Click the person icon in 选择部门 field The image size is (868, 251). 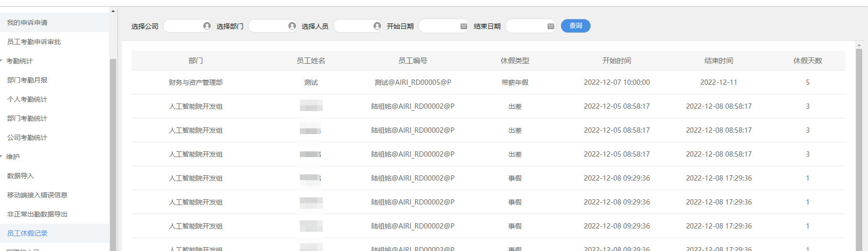click(292, 26)
